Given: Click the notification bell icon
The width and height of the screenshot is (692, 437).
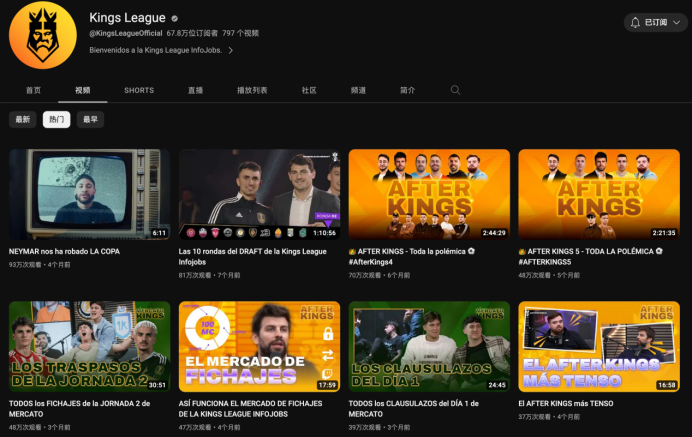Looking at the screenshot, I should point(635,23).
